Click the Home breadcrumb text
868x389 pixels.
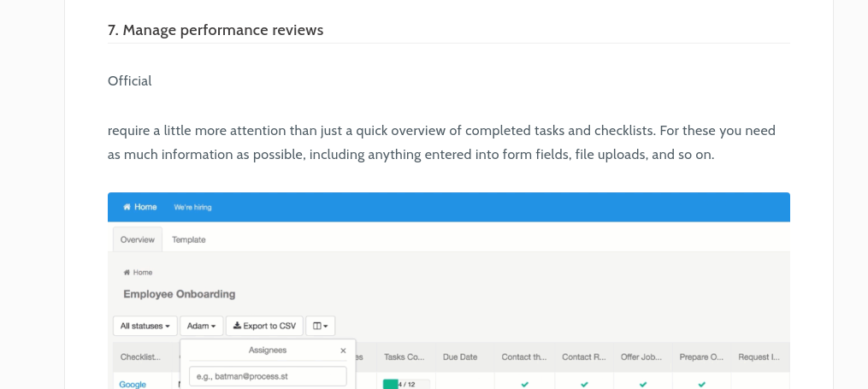(x=143, y=272)
